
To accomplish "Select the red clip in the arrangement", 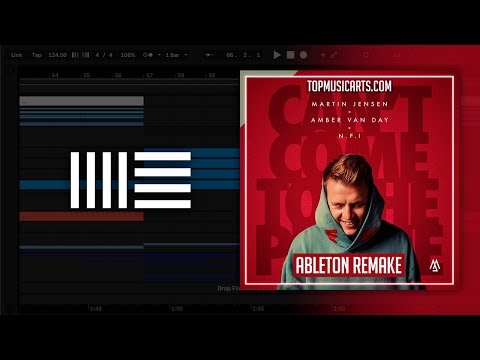I will [82, 216].
